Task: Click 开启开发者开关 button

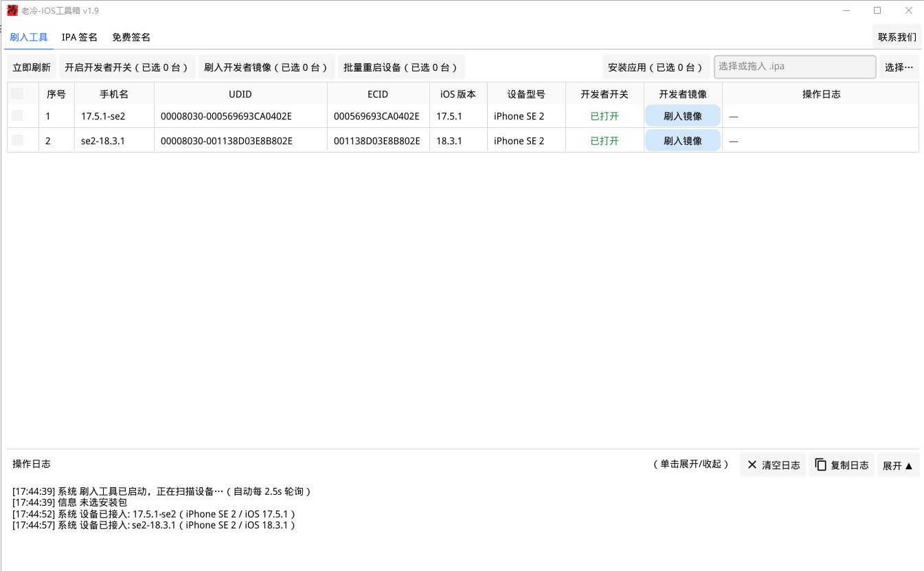Action: point(127,67)
